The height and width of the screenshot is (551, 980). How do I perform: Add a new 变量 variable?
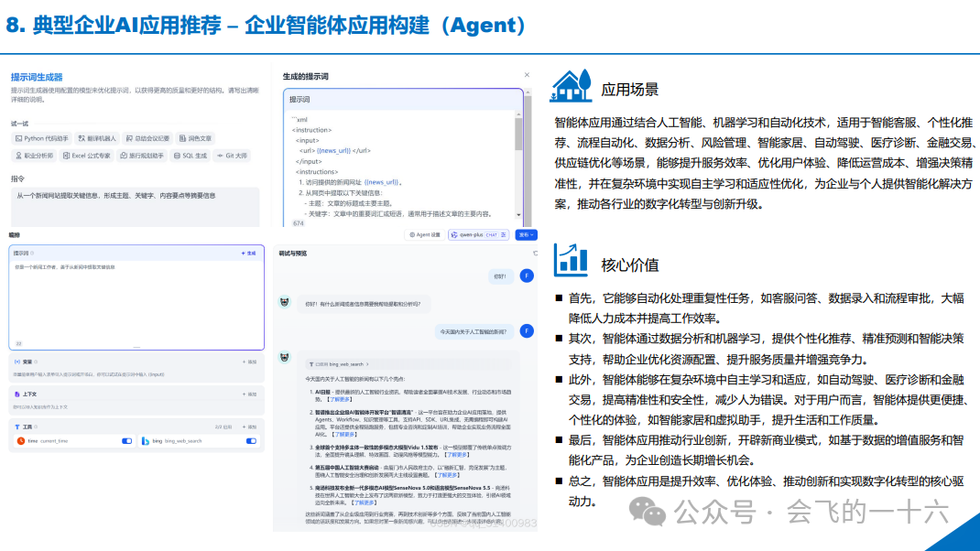(x=249, y=362)
